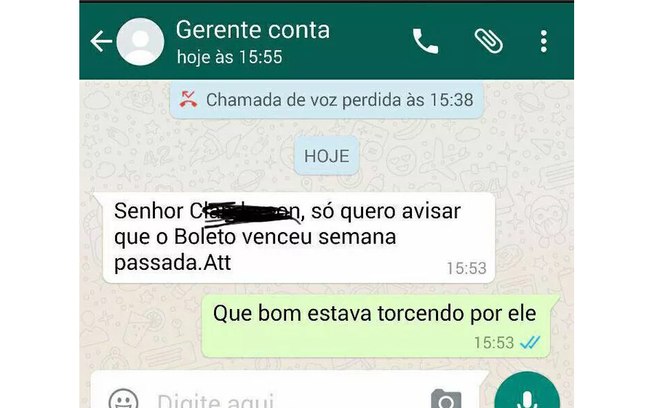This screenshot has height=408, width=652.
Task: Tap the camera icon in message bar
Action: click(446, 399)
